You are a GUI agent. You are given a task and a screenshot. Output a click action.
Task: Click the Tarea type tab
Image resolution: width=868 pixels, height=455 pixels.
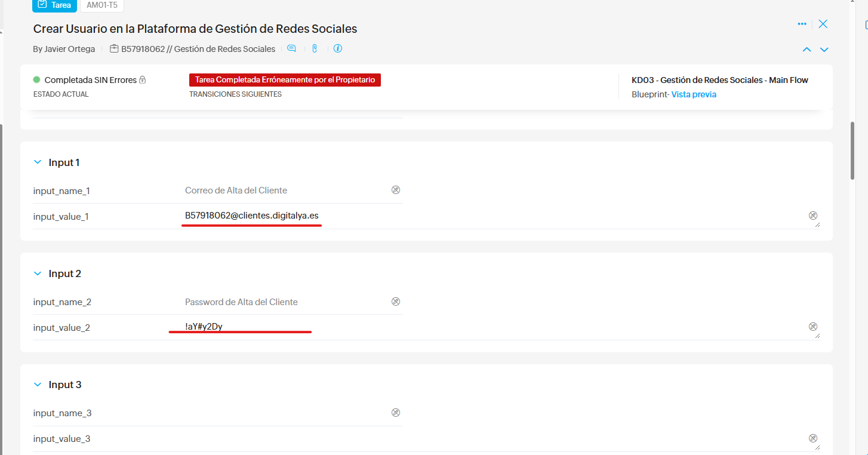(54, 5)
